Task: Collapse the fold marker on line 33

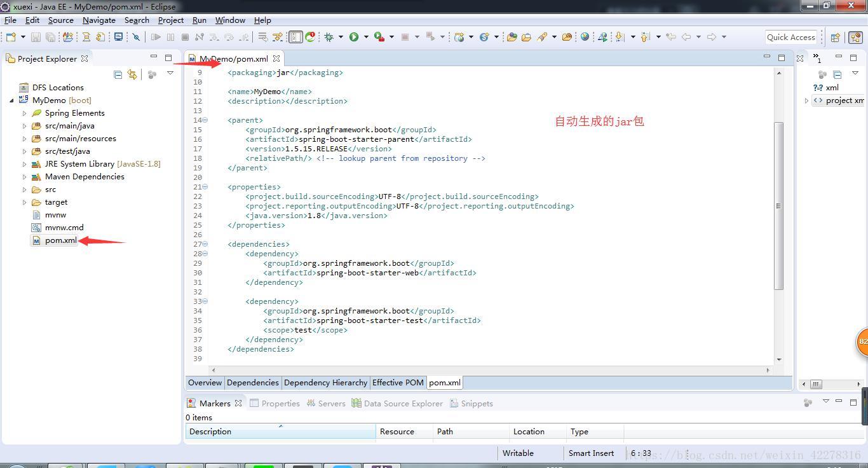Action: pos(205,301)
